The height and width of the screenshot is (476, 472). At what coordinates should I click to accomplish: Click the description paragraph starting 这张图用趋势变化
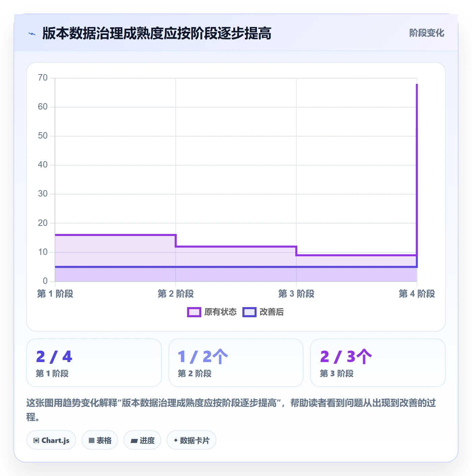[x=231, y=410]
